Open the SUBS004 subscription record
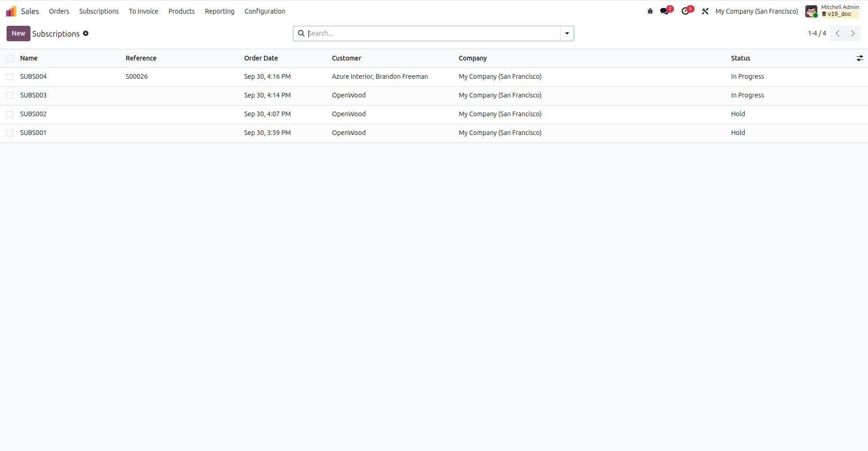Viewport: 868px width, 451px height. pos(33,76)
